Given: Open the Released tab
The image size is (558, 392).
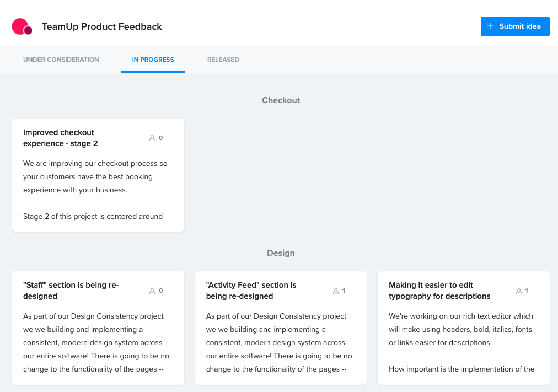Looking at the screenshot, I should coord(223,60).
